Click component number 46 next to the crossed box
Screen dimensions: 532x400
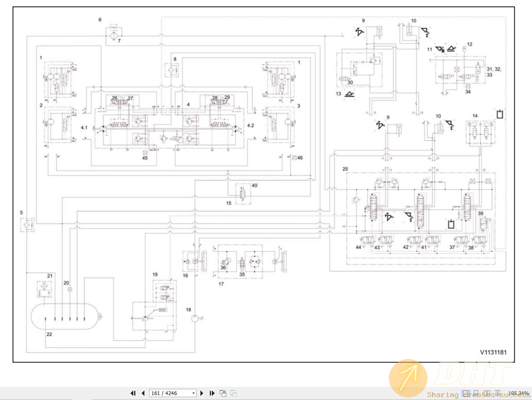tap(300, 158)
